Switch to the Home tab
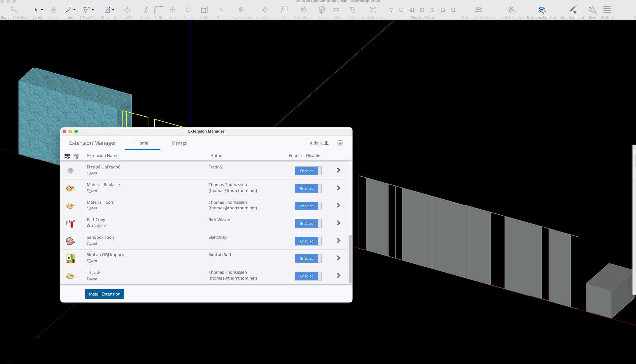 (142, 143)
